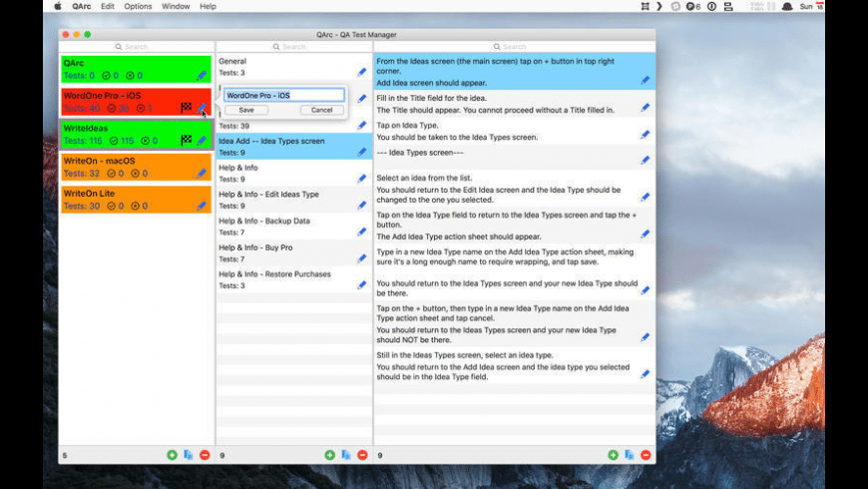
Task: Edit the WriteOn Lite project pencil icon
Action: pyautogui.click(x=201, y=206)
